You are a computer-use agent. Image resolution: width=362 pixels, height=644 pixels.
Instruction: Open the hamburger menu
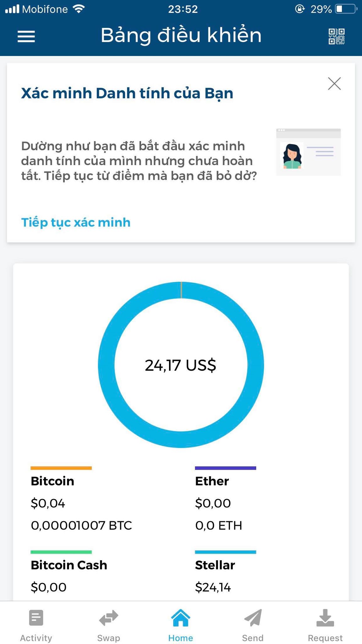pyautogui.click(x=26, y=36)
